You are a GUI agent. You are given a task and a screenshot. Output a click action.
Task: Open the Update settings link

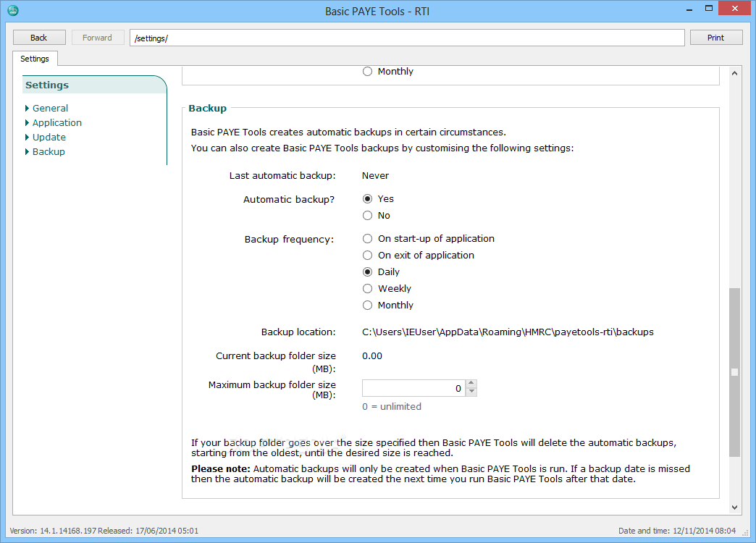click(49, 137)
